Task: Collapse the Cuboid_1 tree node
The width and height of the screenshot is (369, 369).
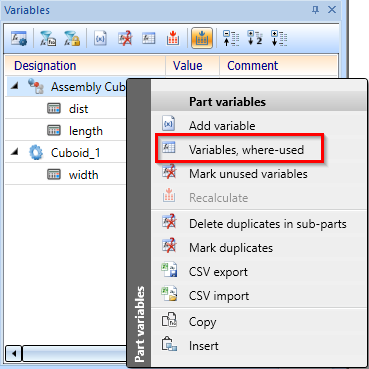Action: point(14,152)
